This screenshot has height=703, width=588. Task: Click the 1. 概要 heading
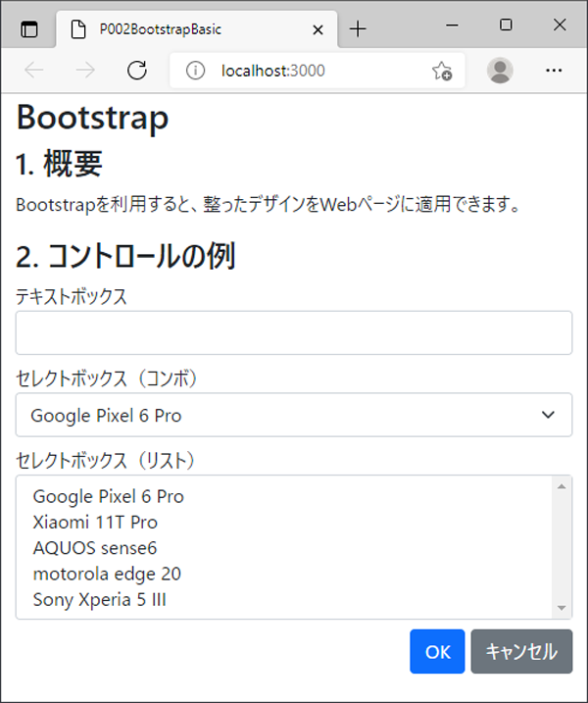click(x=59, y=164)
